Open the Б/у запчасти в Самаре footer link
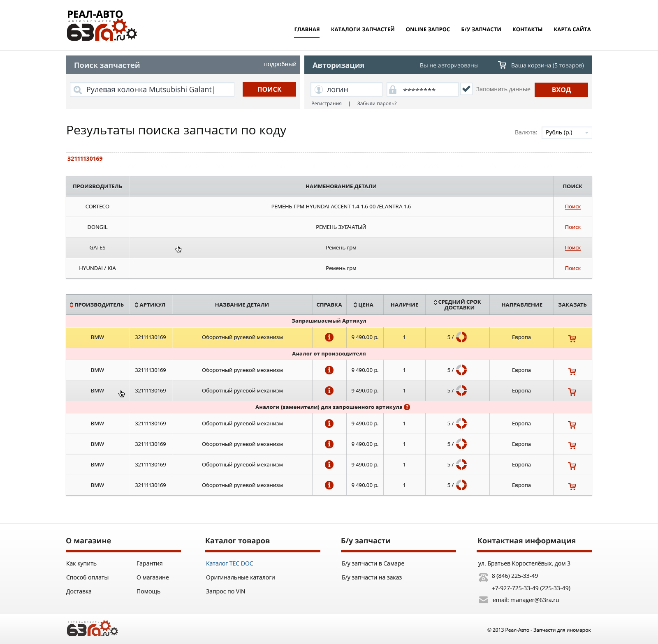Screen dimensions: 658x644 [x=373, y=563]
